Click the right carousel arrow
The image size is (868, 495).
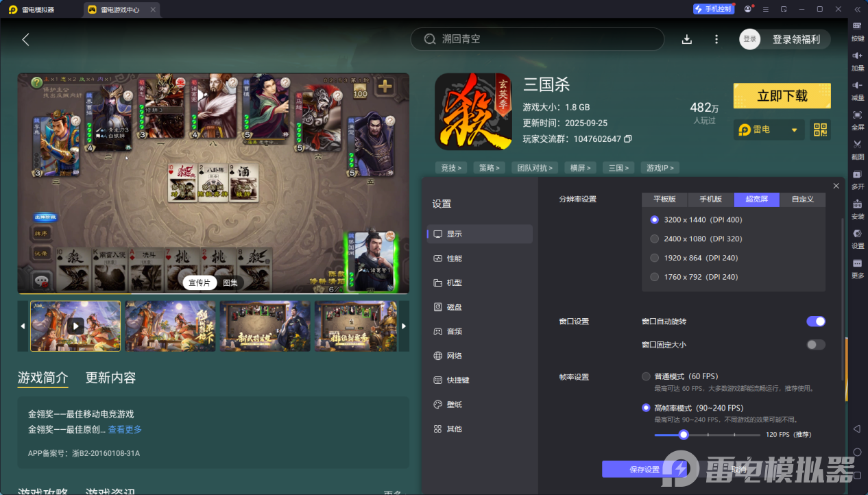coord(404,326)
